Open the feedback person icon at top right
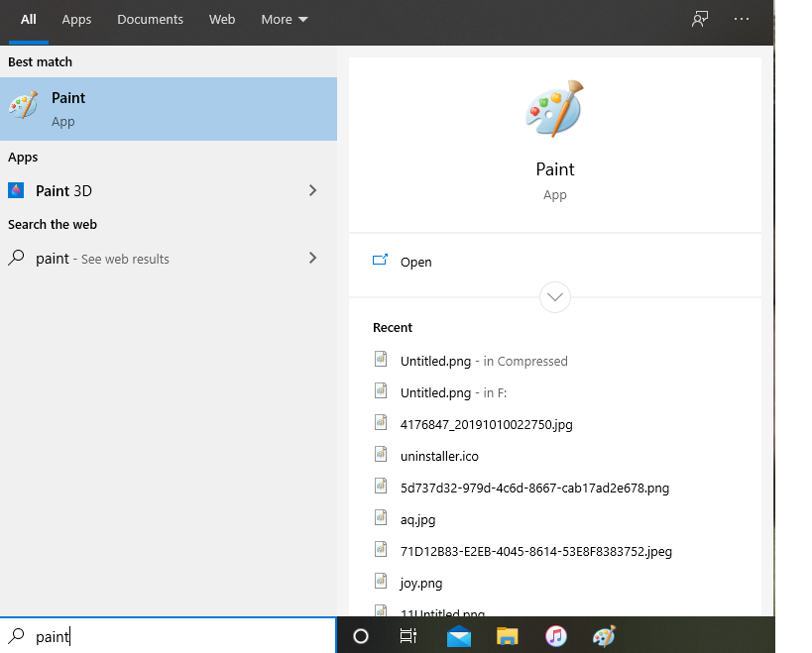 click(x=700, y=19)
